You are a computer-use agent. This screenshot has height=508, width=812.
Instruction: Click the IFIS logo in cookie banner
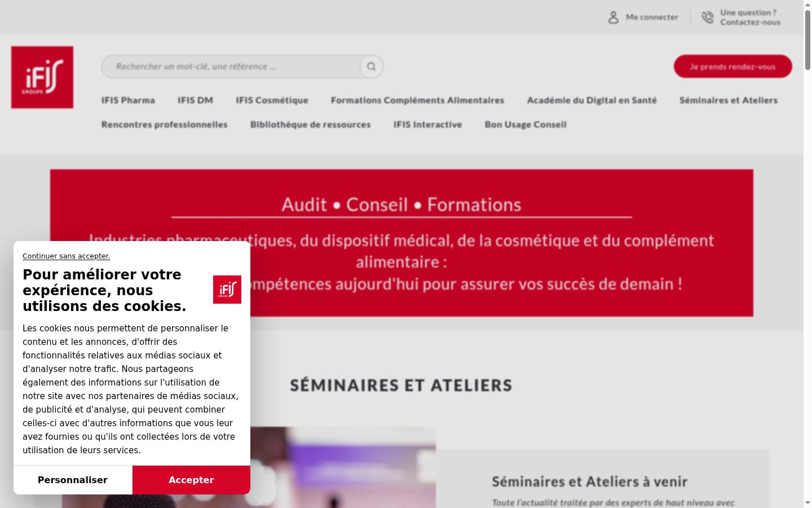point(227,290)
